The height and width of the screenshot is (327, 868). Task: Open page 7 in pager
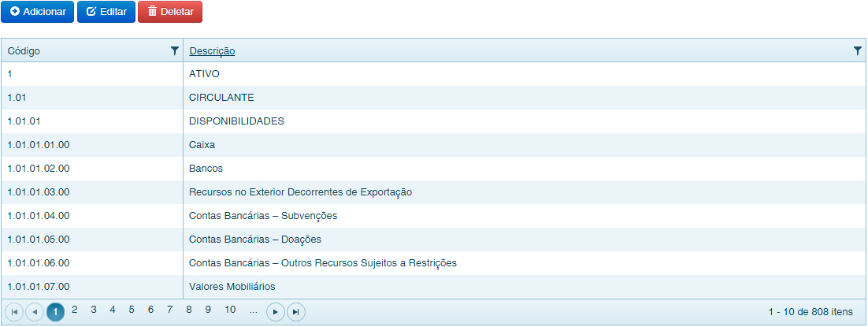tap(169, 309)
